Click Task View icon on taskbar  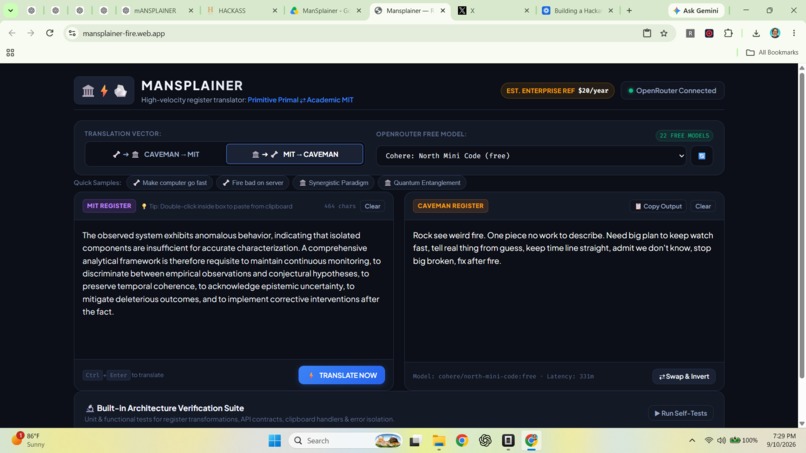point(415,441)
